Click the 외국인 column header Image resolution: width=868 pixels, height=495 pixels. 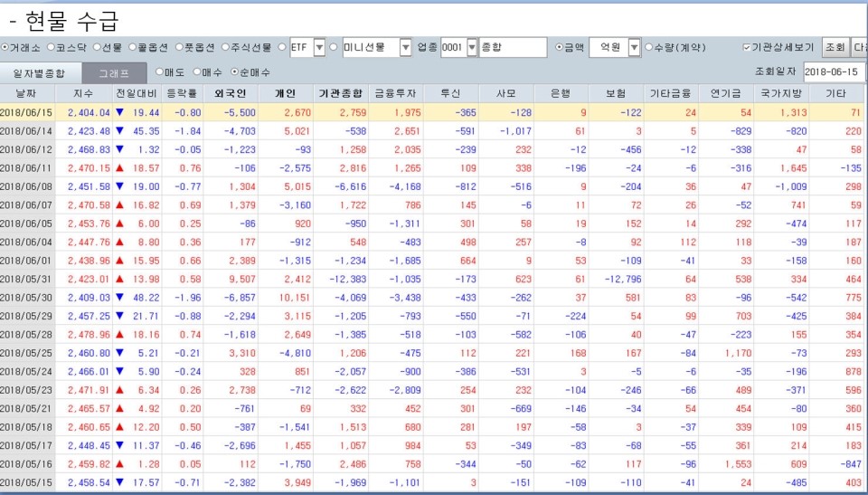tap(231, 93)
